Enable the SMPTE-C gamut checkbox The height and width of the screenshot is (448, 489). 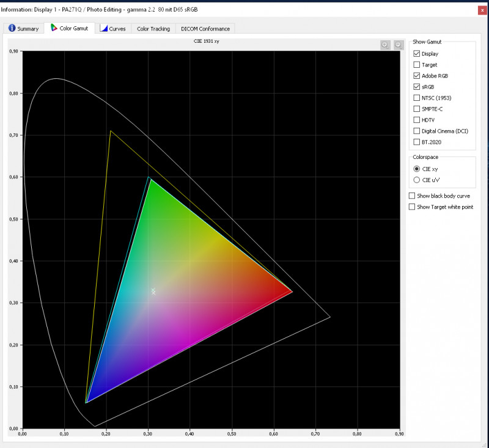point(417,109)
